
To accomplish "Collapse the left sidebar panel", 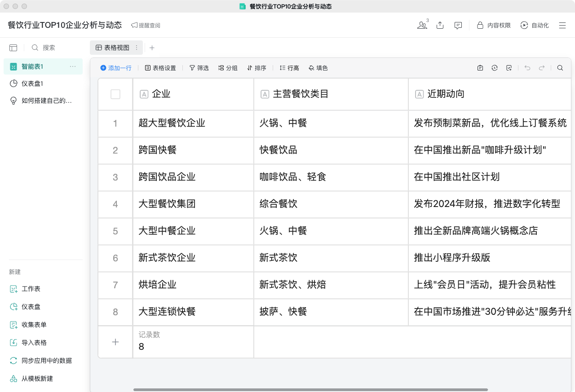I will 13,48.
